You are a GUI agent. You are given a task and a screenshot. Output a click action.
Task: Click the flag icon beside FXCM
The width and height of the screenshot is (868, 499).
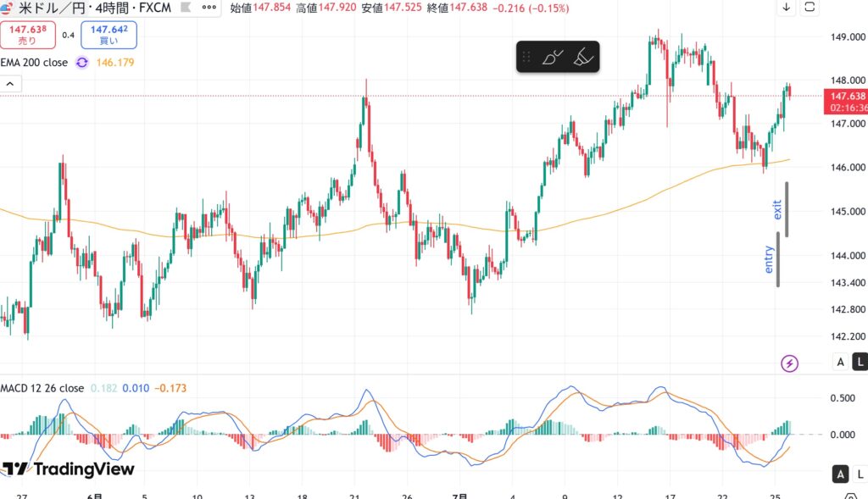tap(186, 7)
